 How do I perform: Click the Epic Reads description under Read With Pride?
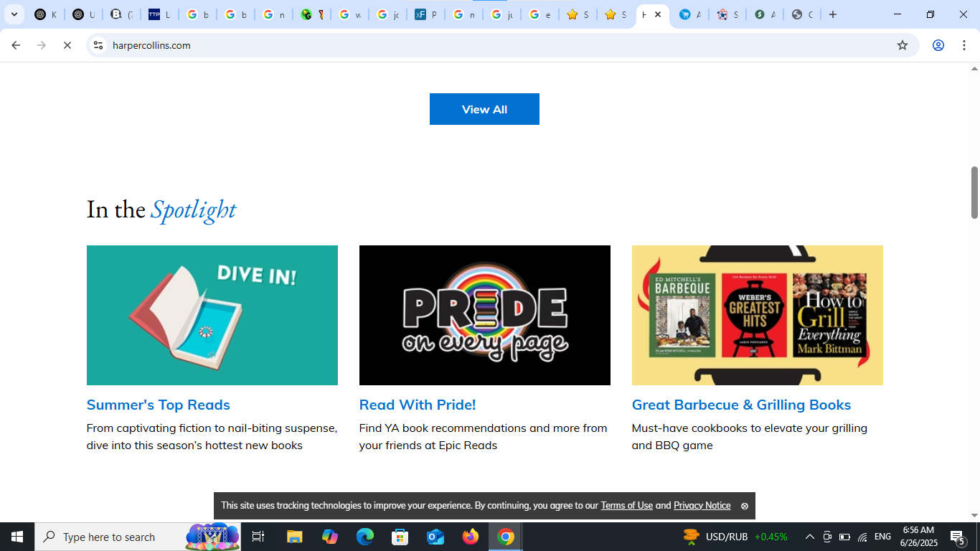coord(484,436)
